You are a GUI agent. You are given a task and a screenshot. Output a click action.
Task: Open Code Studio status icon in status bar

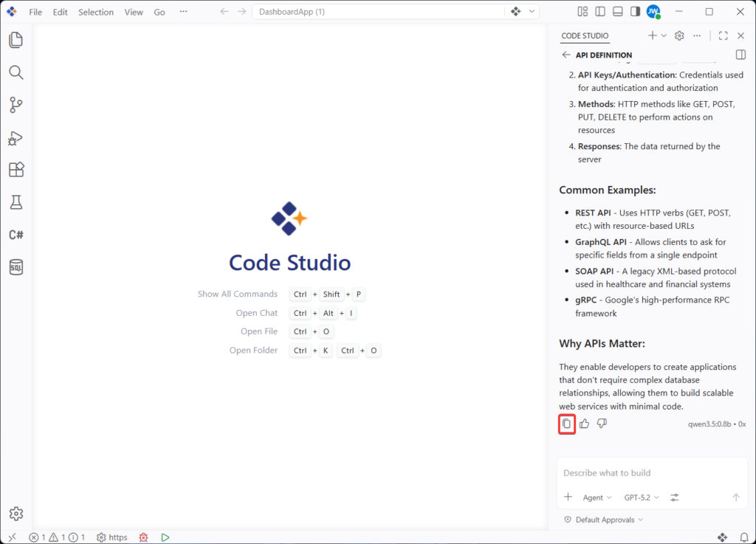pyautogui.click(x=722, y=537)
